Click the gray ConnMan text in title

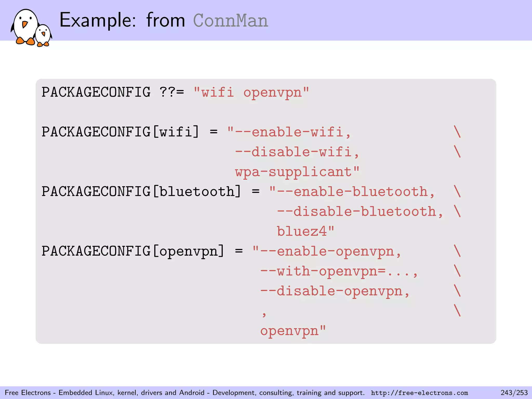(230, 21)
